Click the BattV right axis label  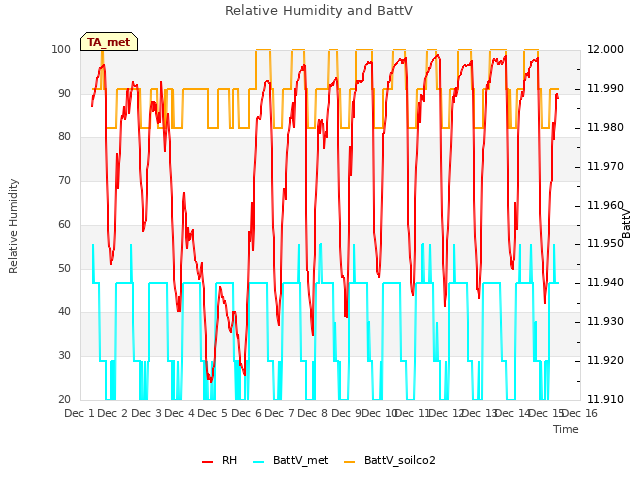coord(626,224)
